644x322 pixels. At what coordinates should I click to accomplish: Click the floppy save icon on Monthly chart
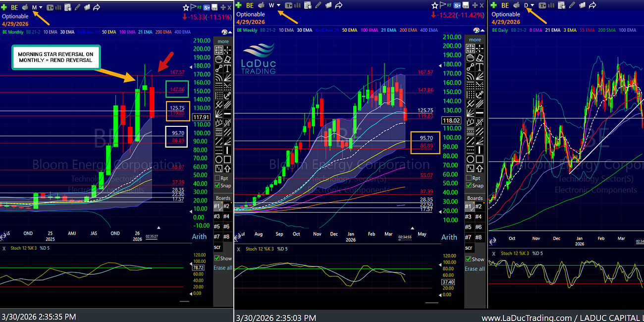point(215,7)
